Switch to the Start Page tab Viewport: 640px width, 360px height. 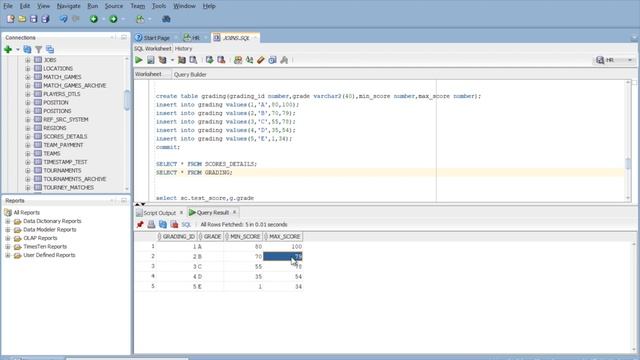[x=153, y=38]
